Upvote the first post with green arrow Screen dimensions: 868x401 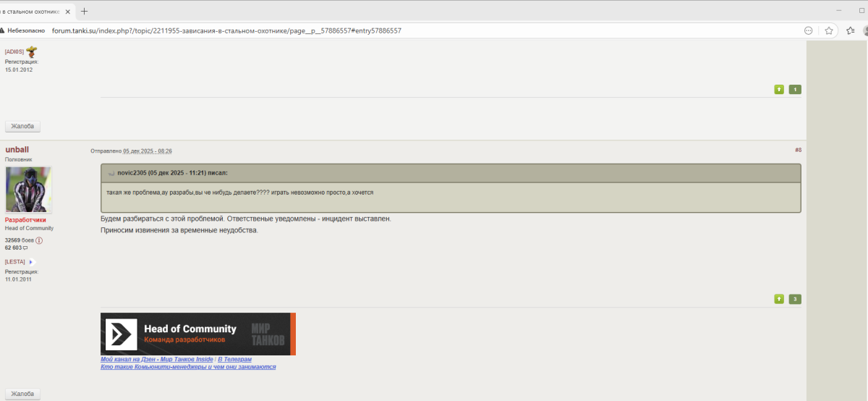(x=779, y=90)
